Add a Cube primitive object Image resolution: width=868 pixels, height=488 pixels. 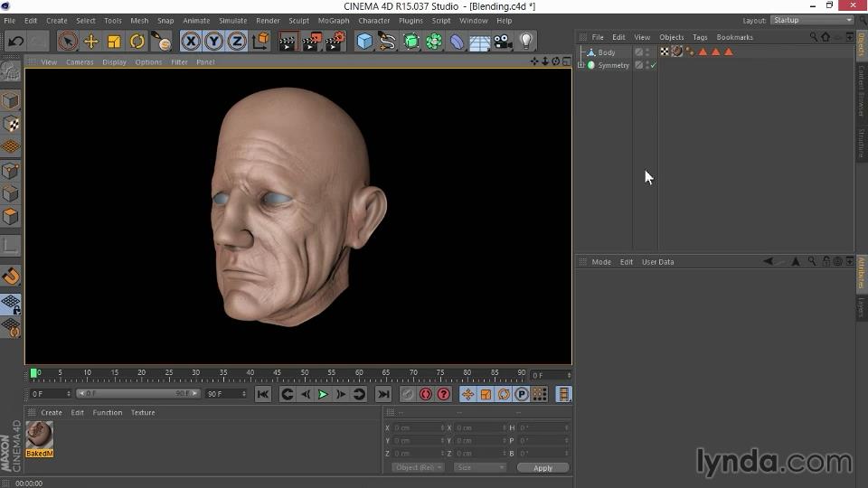(364, 42)
